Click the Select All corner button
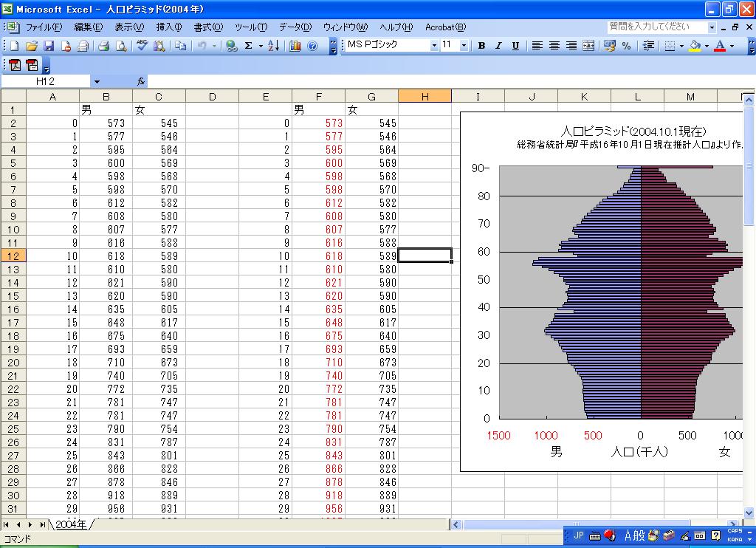This screenshot has width=756, height=548. (x=13, y=96)
